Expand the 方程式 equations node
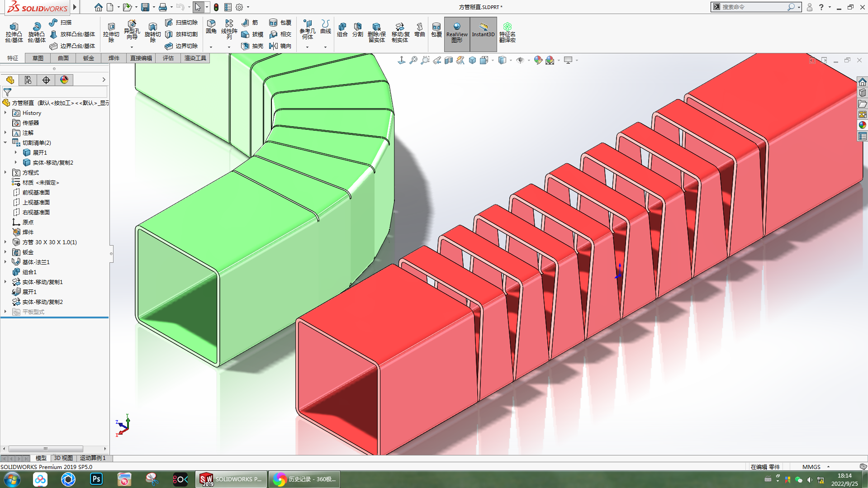Image resolution: width=868 pixels, height=488 pixels. pos(5,172)
